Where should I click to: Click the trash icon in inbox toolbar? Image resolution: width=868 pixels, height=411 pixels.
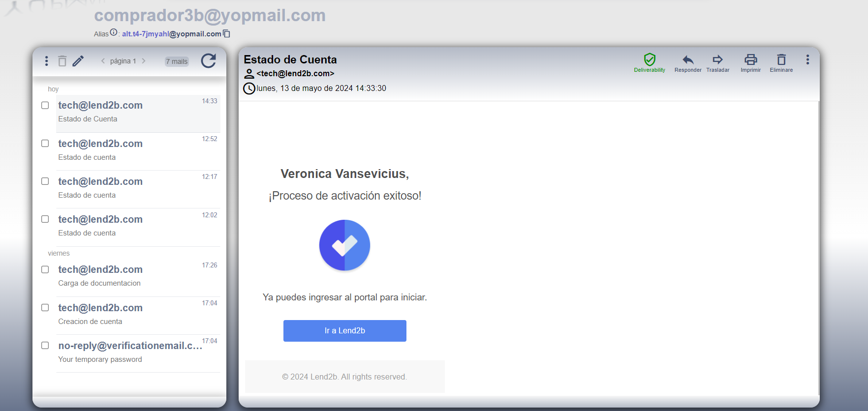click(62, 61)
